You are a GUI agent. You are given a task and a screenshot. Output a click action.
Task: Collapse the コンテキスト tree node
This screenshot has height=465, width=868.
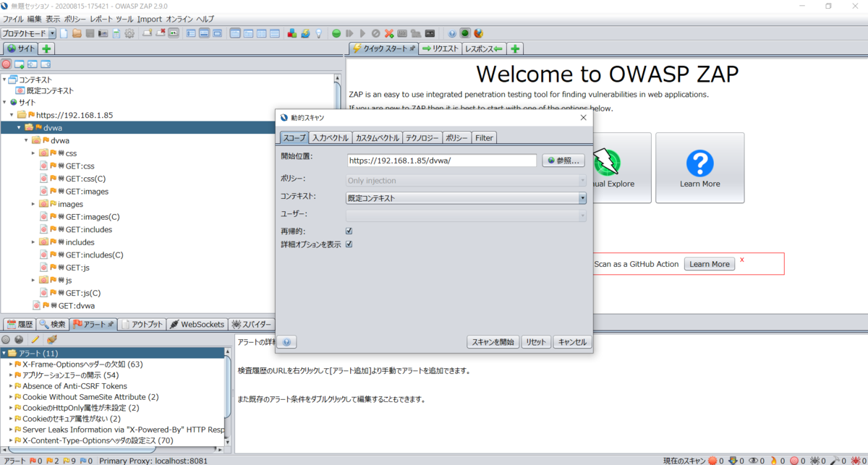(4, 80)
